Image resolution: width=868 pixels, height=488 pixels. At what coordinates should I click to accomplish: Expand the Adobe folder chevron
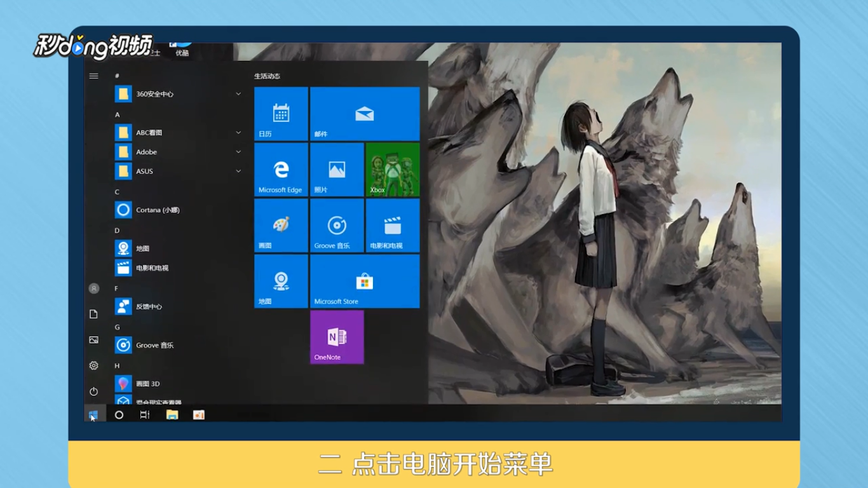click(238, 152)
